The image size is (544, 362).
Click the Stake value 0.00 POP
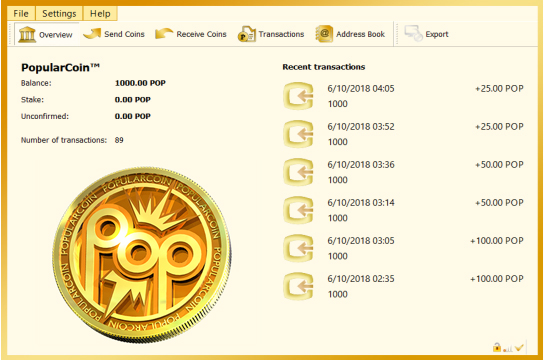133,100
